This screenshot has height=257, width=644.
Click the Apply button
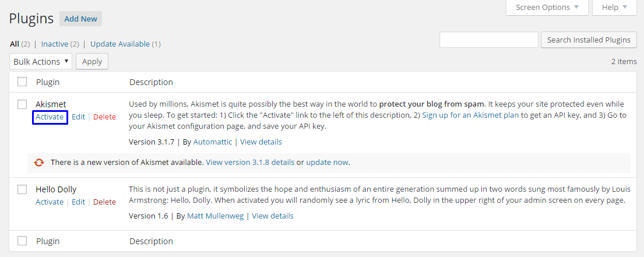[92, 62]
